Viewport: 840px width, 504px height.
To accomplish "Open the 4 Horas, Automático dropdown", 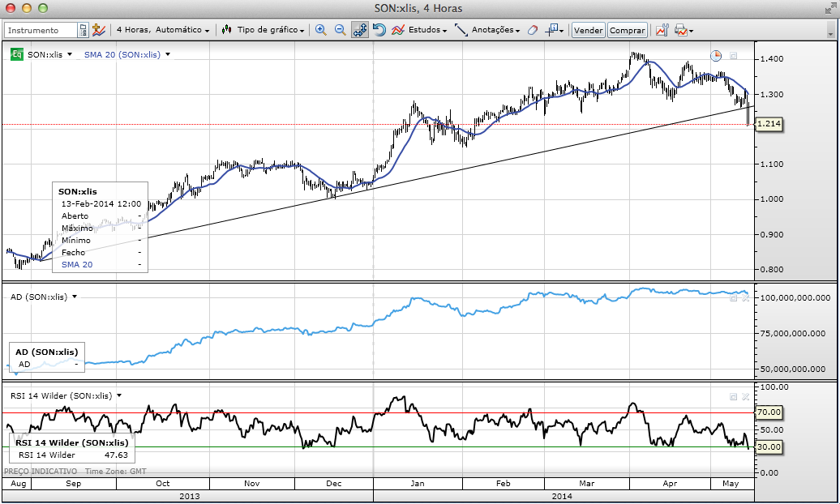I will 163,30.
